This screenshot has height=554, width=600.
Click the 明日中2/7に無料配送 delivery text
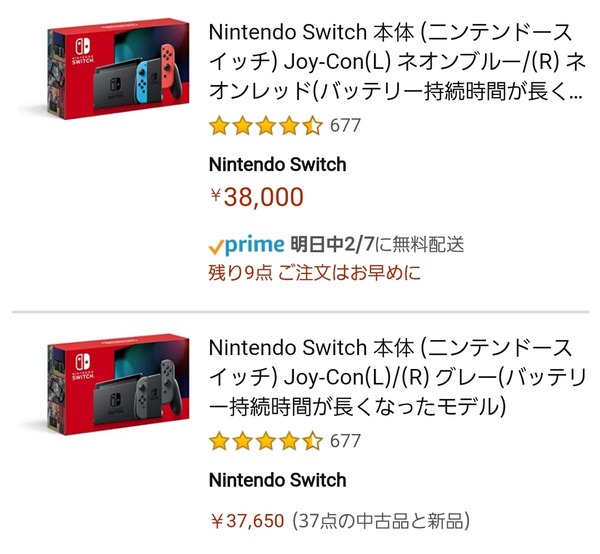pyautogui.click(x=377, y=245)
